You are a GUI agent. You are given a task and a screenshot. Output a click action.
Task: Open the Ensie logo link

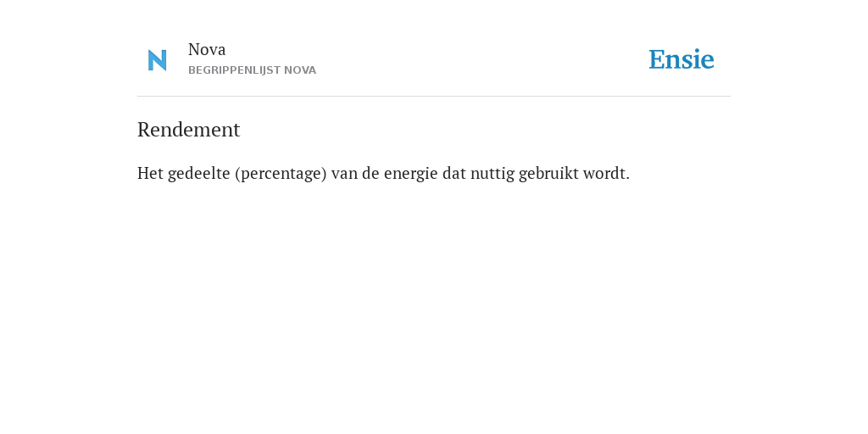(681, 59)
